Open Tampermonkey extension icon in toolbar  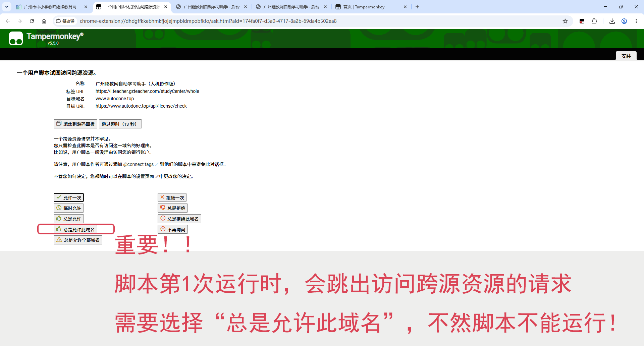point(582,21)
